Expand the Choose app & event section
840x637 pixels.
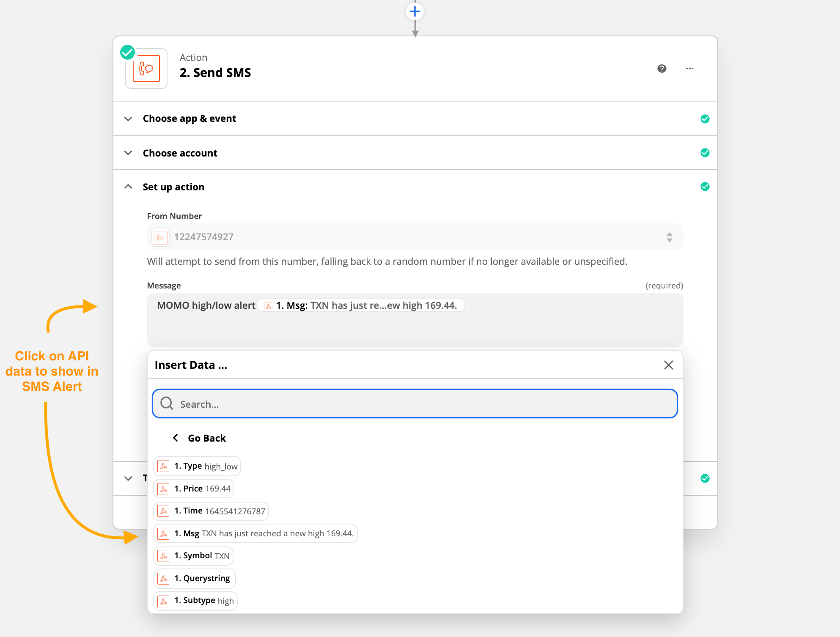[x=189, y=118]
